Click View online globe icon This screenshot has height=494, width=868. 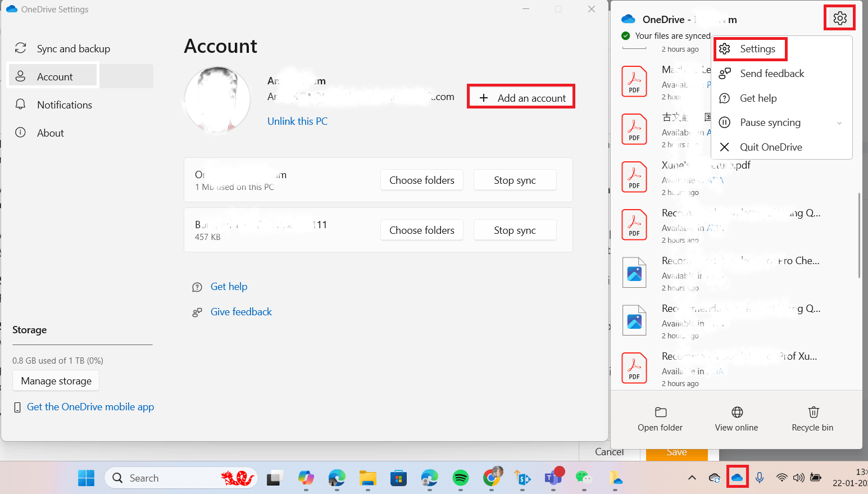(x=737, y=412)
